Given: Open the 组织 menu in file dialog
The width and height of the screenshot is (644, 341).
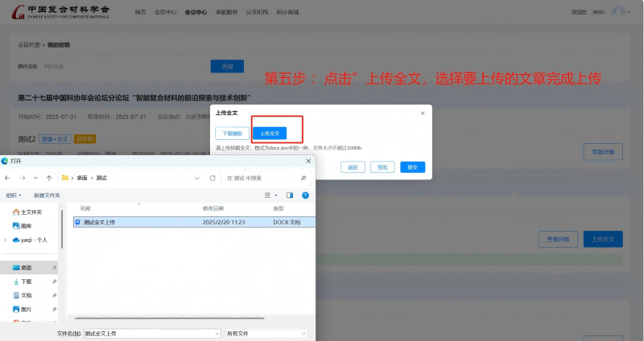Looking at the screenshot, I should coord(13,195).
